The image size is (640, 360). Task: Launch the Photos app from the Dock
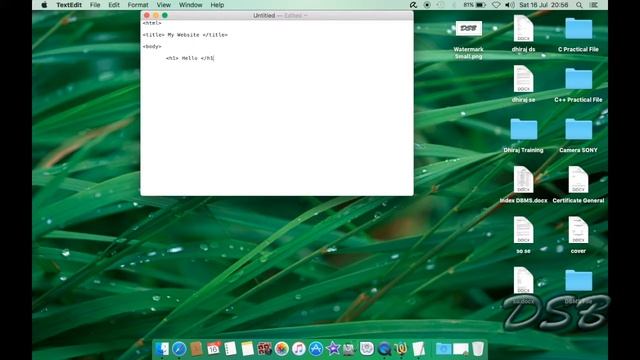282,349
